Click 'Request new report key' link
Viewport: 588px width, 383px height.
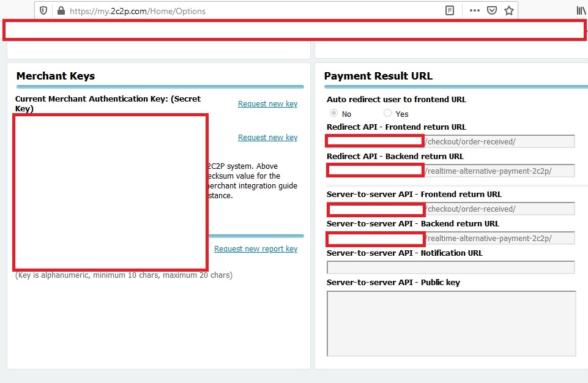(256, 249)
